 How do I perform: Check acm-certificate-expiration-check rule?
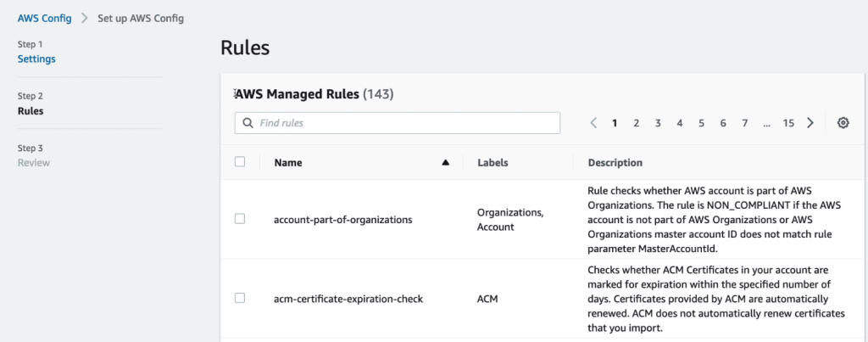point(240,298)
